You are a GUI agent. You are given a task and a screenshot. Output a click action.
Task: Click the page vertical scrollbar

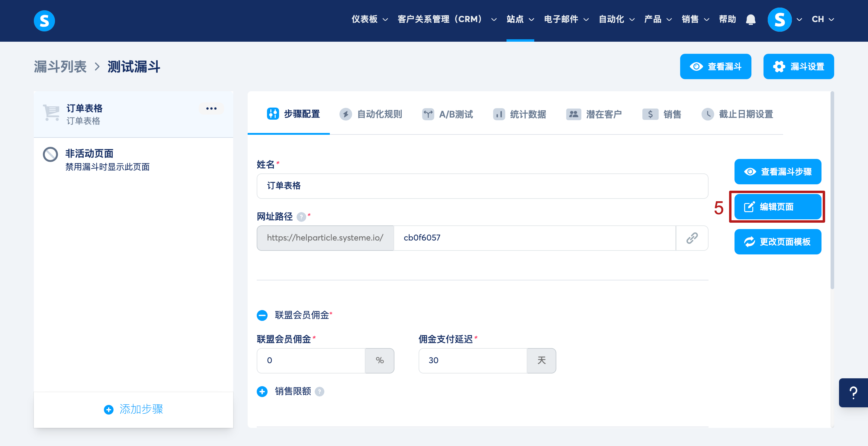pos(832,190)
